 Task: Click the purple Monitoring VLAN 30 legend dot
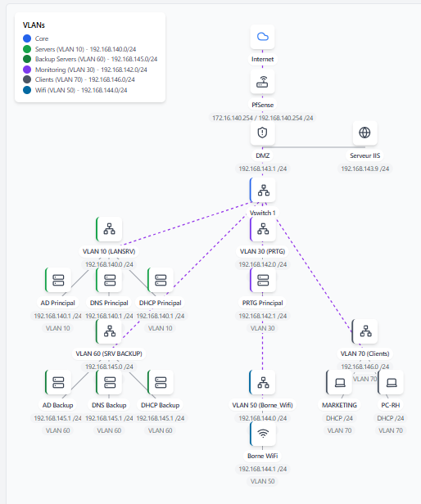coord(27,70)
